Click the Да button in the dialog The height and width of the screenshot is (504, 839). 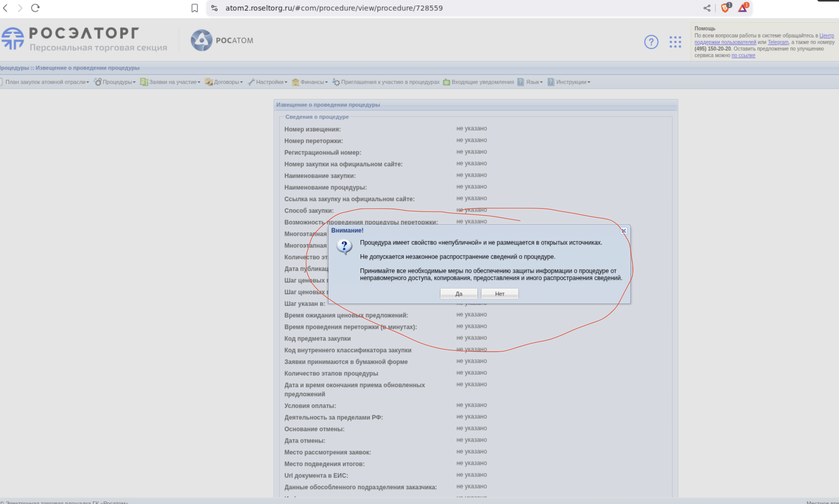458,294
